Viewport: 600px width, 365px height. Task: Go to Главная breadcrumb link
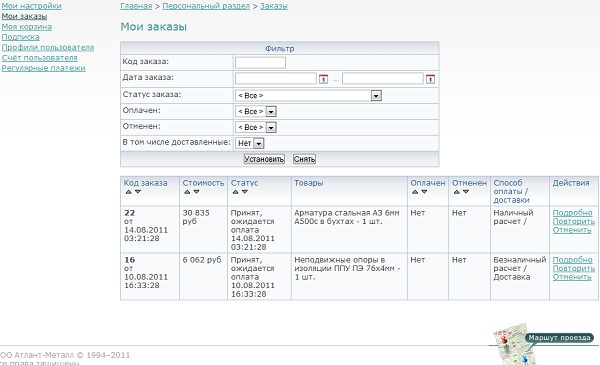pyautogui.click(x=136, y=6)
